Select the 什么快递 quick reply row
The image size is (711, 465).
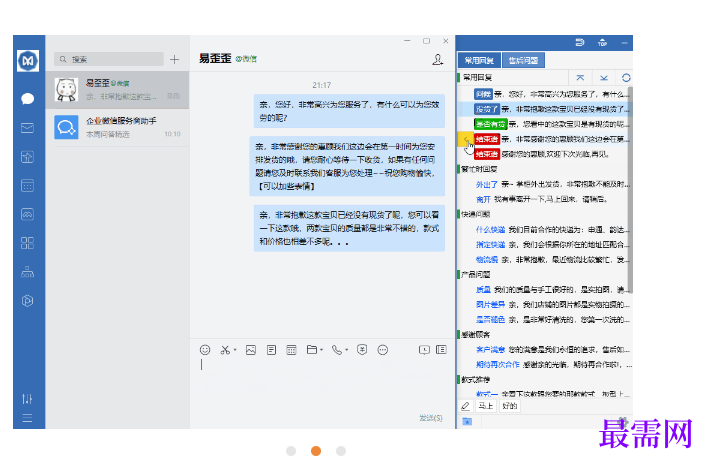544,230
